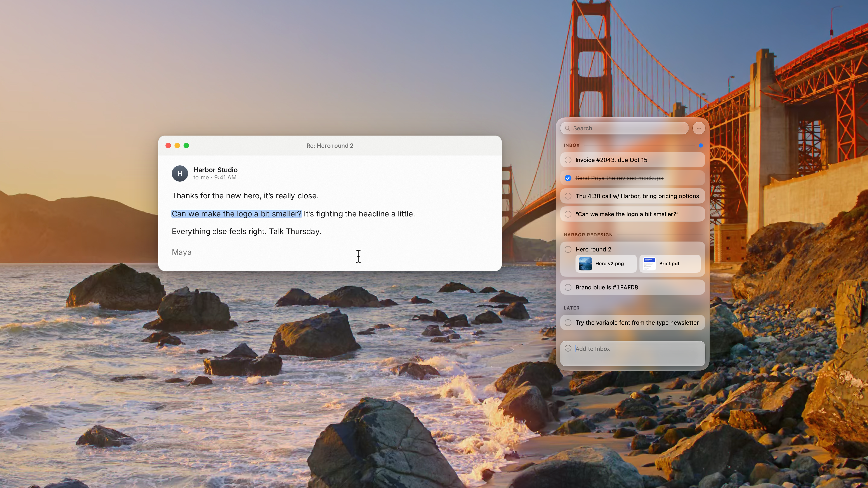Select Try the variable font task text

click(637, 323)
